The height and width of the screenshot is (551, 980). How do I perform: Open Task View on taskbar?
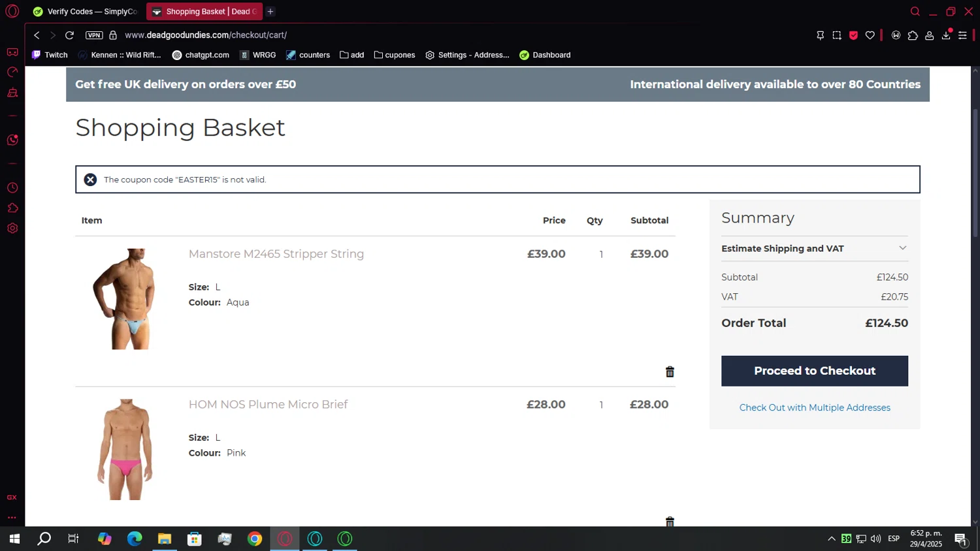[x=74, y=539]
